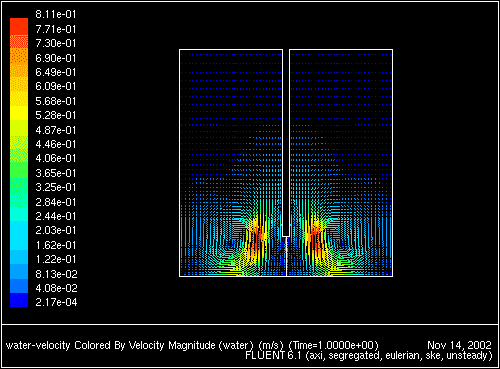Pick the bright green legend color band

[19, 170]
